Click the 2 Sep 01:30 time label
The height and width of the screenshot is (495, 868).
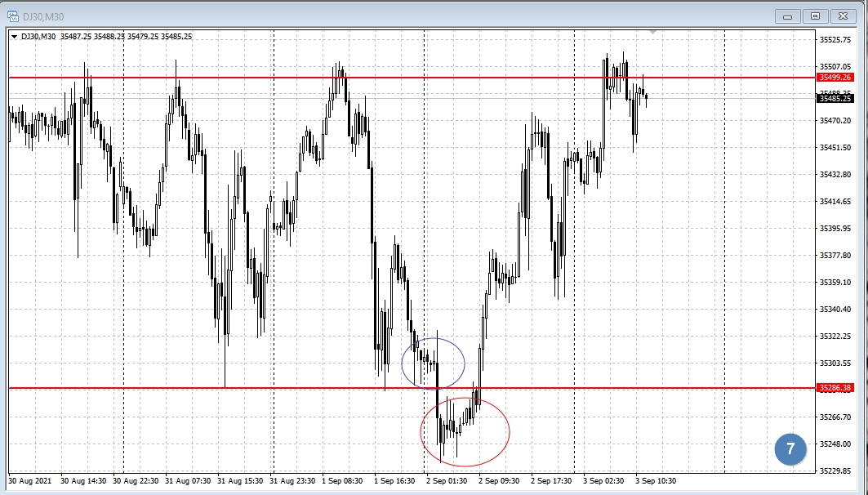coord(447,480)
